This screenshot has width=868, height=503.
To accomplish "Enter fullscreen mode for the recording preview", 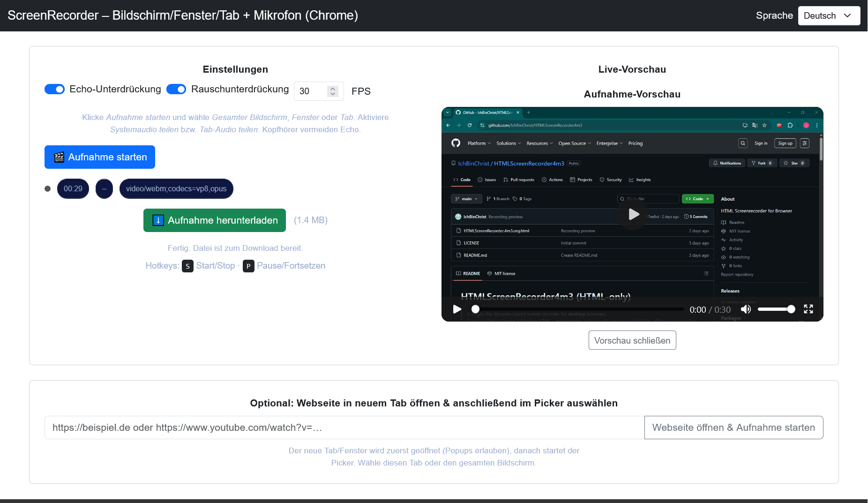I will point(808,309).
